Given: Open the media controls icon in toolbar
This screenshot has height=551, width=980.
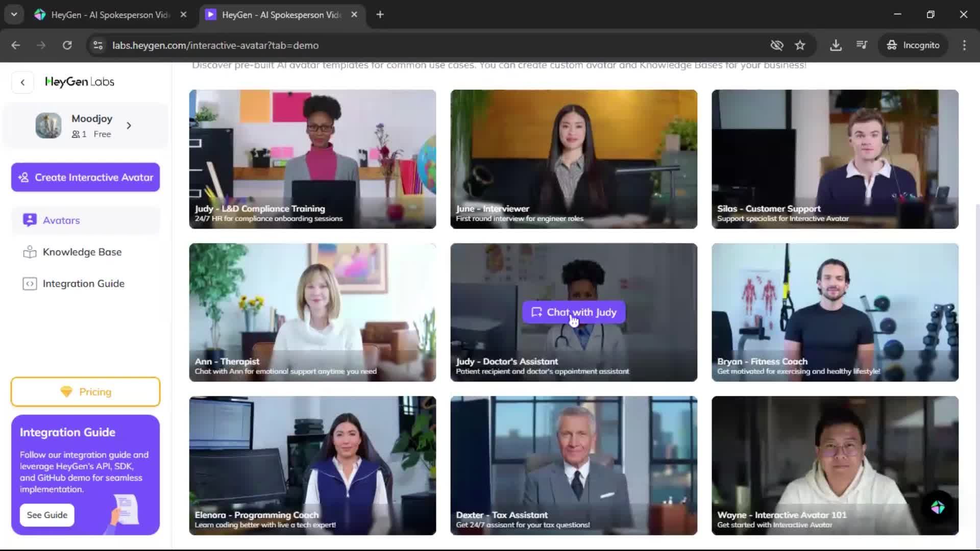Looking at the screenshot, I should (x=862, y=45).
